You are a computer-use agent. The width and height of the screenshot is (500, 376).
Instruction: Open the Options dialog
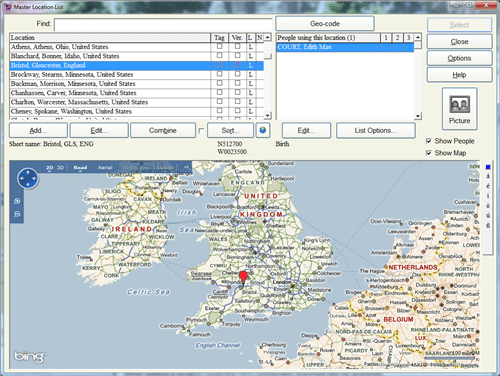click(459, 58)
